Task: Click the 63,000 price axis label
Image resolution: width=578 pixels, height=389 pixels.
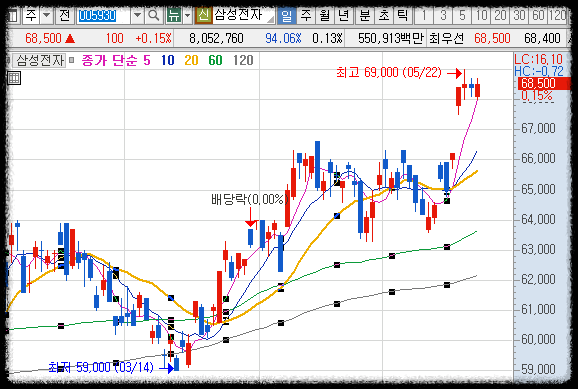Action: click(539, 249)
